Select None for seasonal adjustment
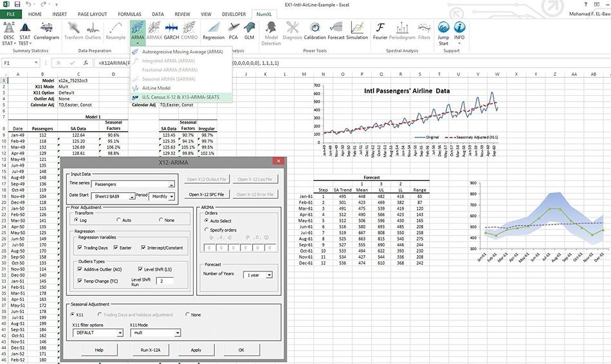The width and height of the screenshot is (611, 364). point(194,314)
